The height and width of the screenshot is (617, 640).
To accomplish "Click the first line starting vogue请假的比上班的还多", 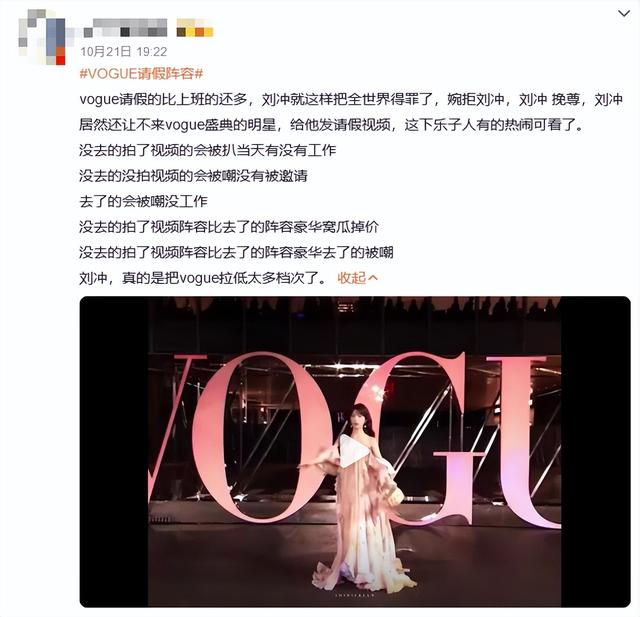I will click(351, 99).
